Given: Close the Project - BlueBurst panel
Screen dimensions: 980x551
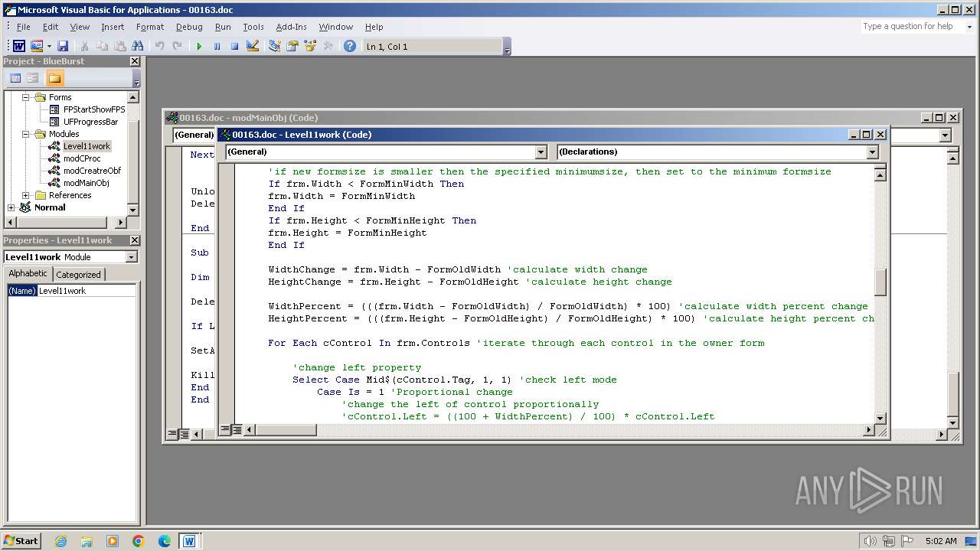Looking at the screenshot, I should pos(135,61).
